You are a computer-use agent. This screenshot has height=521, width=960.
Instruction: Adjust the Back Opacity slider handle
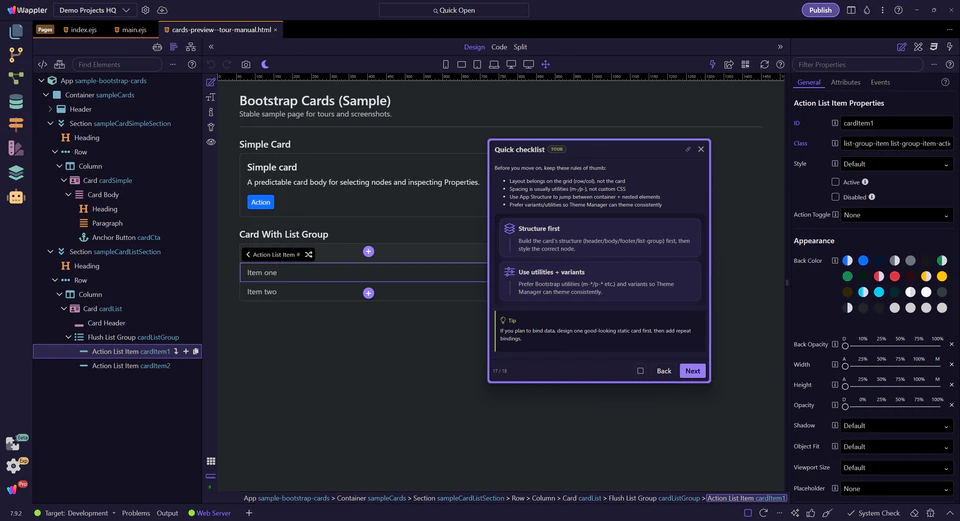[845, 346]
